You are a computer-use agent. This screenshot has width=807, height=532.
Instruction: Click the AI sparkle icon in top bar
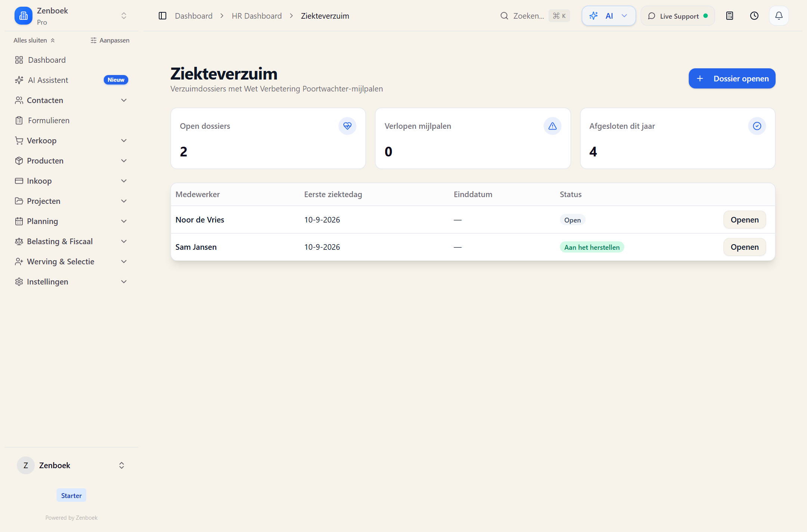pos(594,16)
